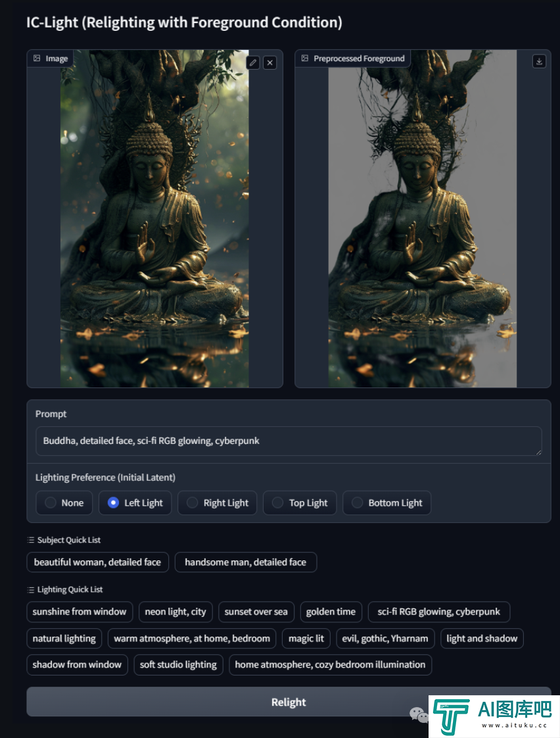Screen dimensions: 560x738
Task: Click the edit pencil icon on Image panel
Action: [253, 62]
